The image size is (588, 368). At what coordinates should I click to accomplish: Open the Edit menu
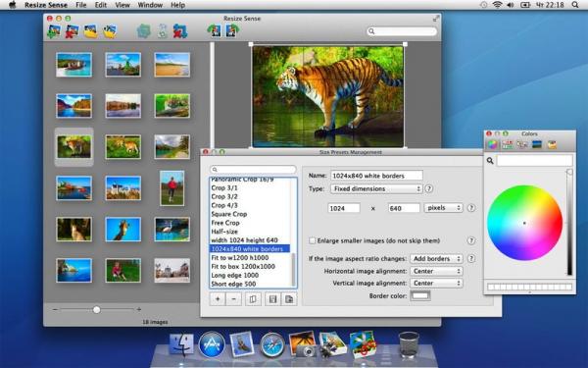tap(101, 5)
